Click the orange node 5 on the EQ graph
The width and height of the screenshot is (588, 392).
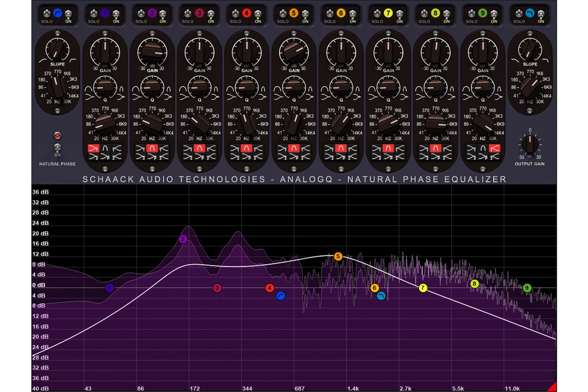coord(338,256)
